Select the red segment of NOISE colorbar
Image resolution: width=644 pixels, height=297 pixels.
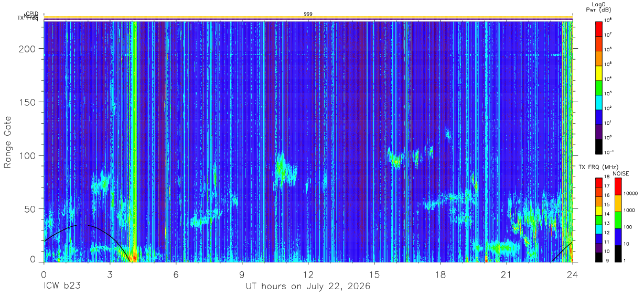click(618, 186)
